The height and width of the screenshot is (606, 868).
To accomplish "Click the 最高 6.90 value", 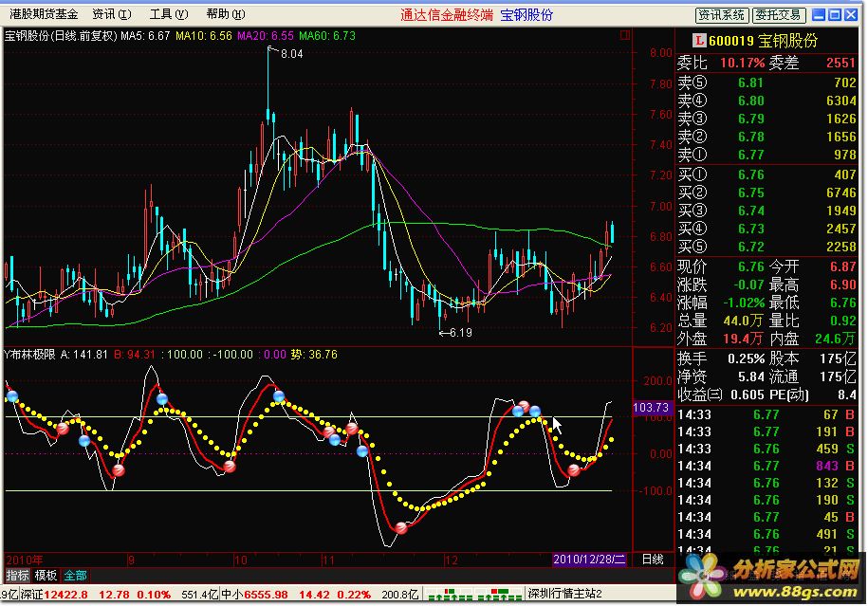I will point(842,285).
